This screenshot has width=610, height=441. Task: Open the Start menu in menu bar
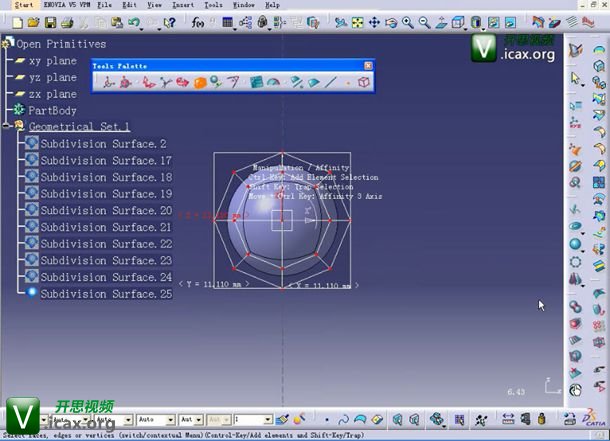(x=24, y=5)
